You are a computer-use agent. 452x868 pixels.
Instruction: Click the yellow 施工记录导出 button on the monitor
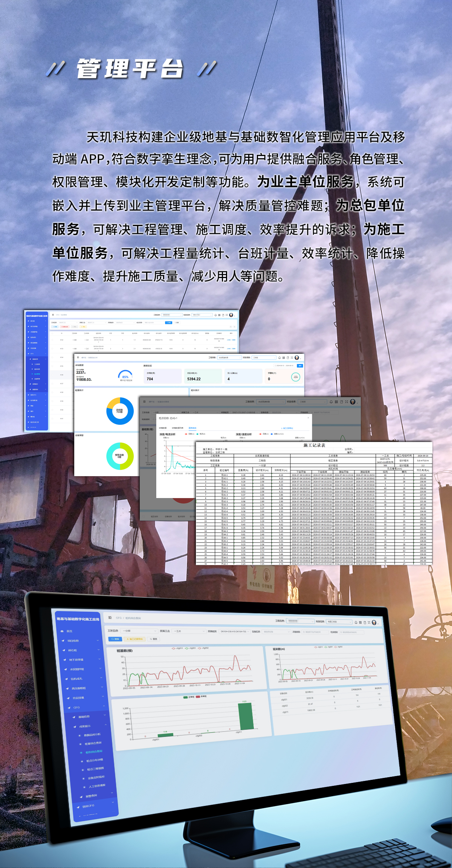pos(134,639)
